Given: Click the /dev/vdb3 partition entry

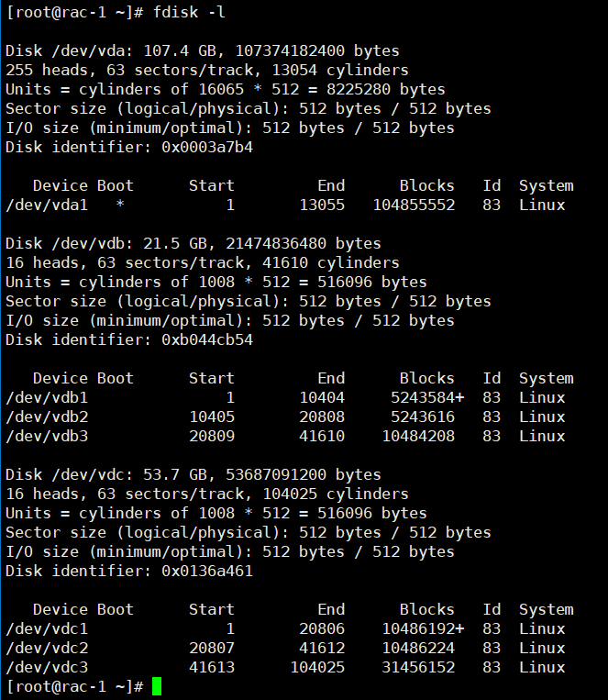Looking at the screenshot, I should click(x=47, y=436).
